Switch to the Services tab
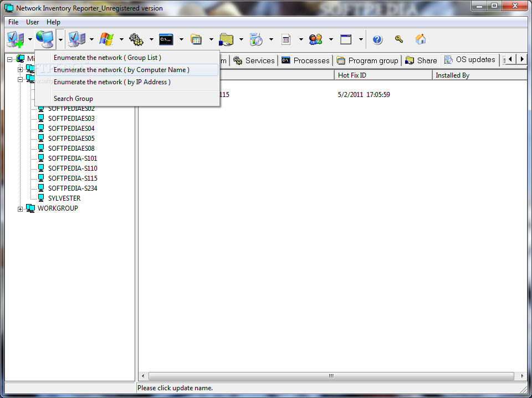The image size is (532, 398). [254, 60]
